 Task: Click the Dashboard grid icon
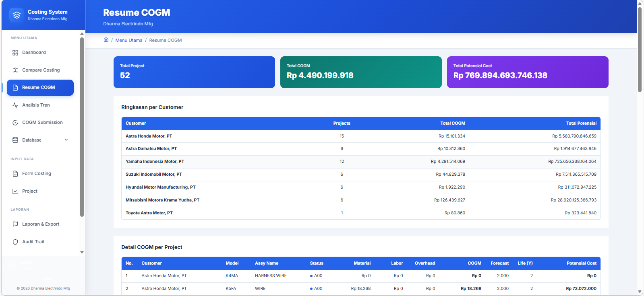pyautogui.click(x=15, y=53)
